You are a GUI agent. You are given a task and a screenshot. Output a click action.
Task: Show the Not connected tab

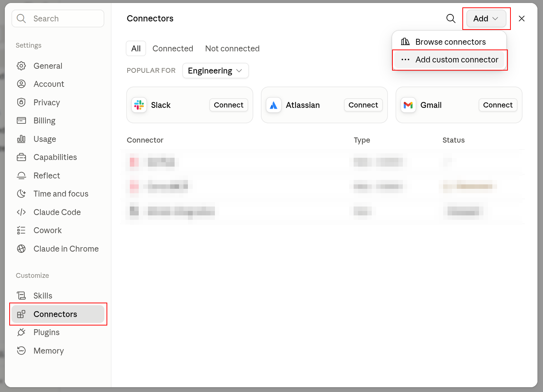click(232, 48)
